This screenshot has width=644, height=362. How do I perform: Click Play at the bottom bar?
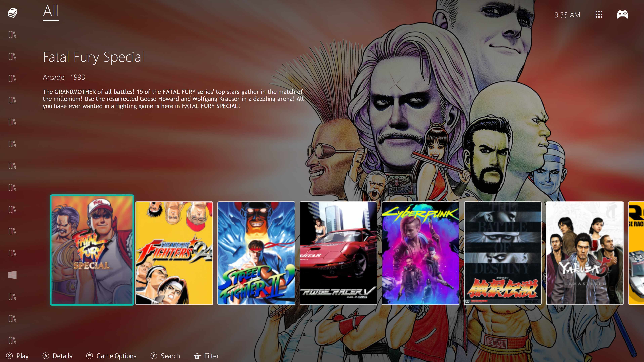pyautogui.click(x=17, y=356)
